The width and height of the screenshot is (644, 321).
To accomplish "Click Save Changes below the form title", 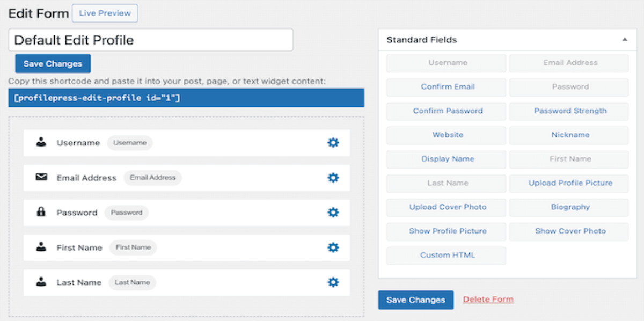I will coord(53,63).
